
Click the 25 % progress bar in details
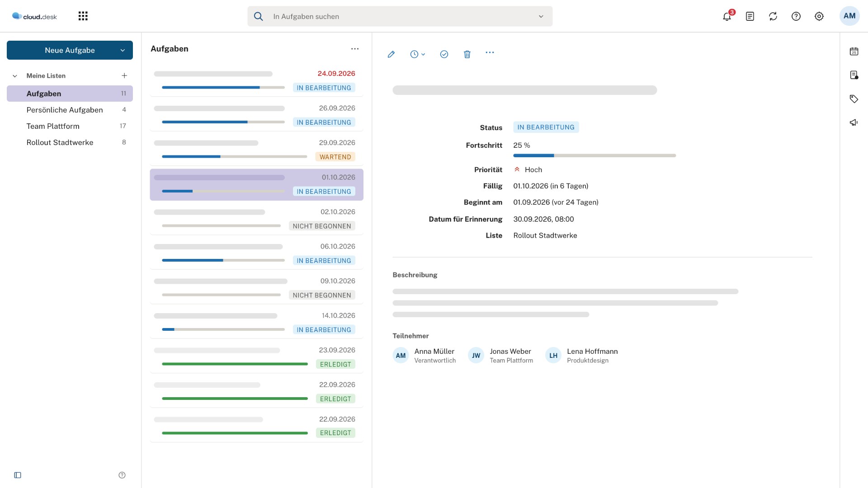point(594,155)
